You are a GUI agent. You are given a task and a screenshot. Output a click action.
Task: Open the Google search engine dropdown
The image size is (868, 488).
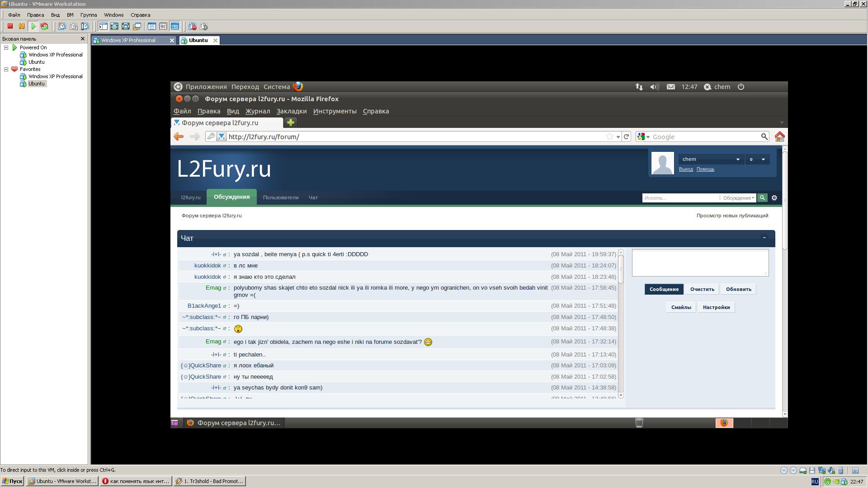pos(643,136)
